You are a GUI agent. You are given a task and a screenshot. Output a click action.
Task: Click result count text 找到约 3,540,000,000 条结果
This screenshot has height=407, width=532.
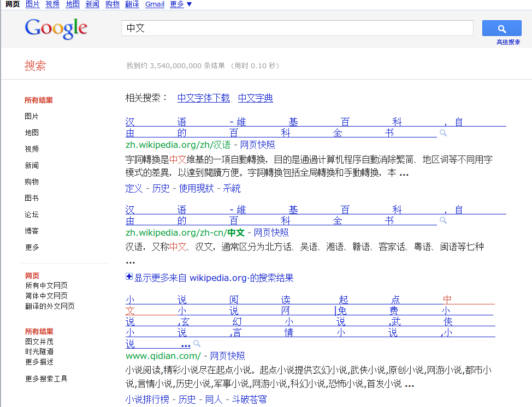pyautogui.click(x=175, y=66)
